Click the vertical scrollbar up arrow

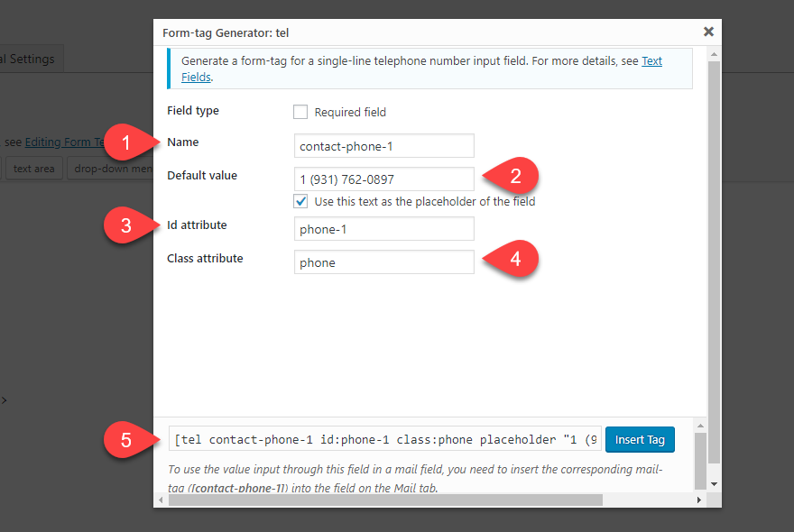714,53
